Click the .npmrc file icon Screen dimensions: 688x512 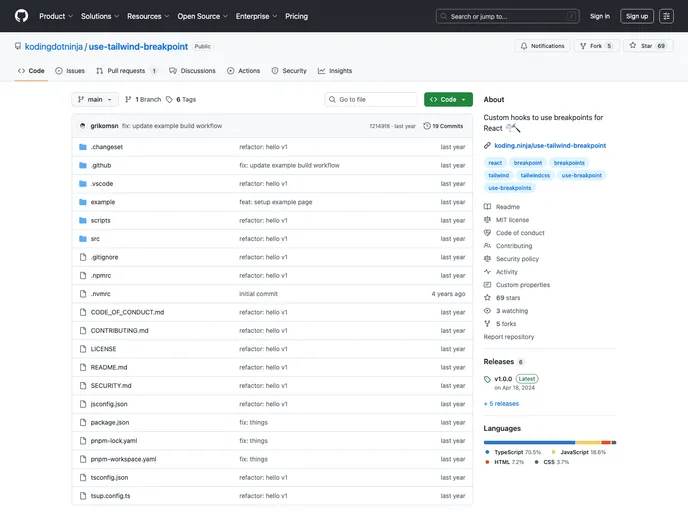[83, 276]
